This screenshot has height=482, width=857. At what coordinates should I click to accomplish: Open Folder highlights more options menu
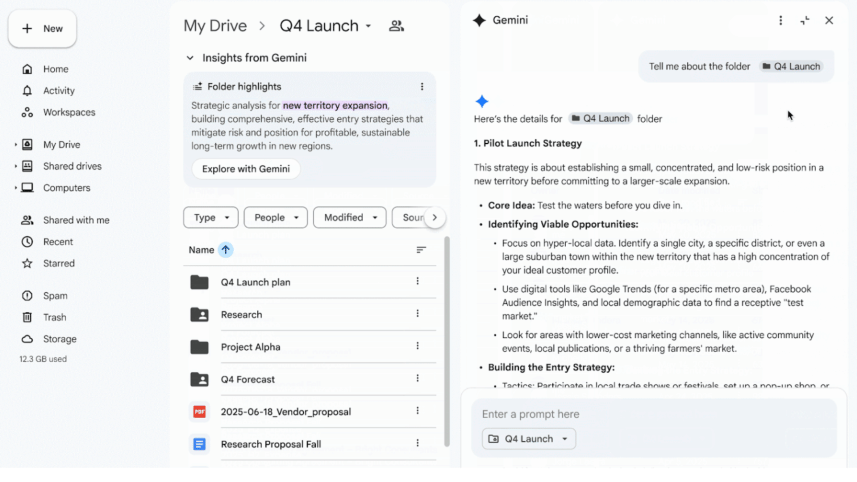[421, 86]
